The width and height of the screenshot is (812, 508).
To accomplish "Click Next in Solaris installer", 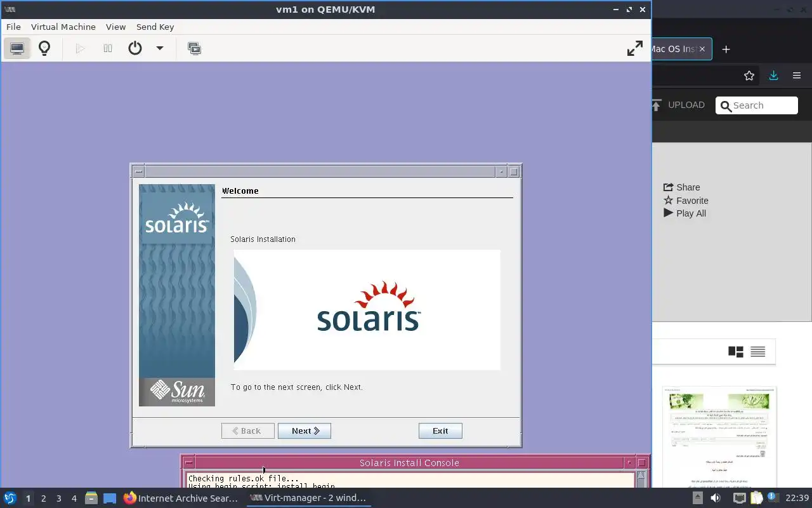I will point(304,431).
